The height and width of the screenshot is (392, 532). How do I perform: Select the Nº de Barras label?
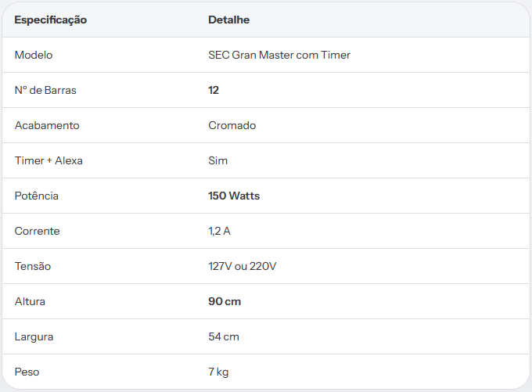[x=45, y=90]
